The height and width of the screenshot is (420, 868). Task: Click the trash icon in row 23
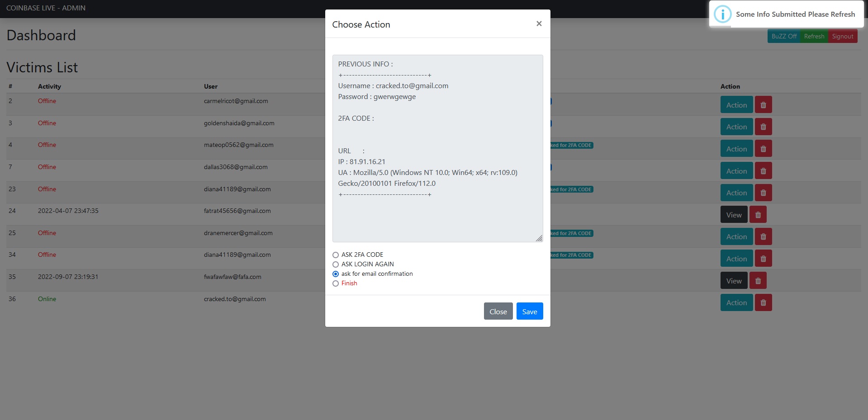[x=763, y=193]
